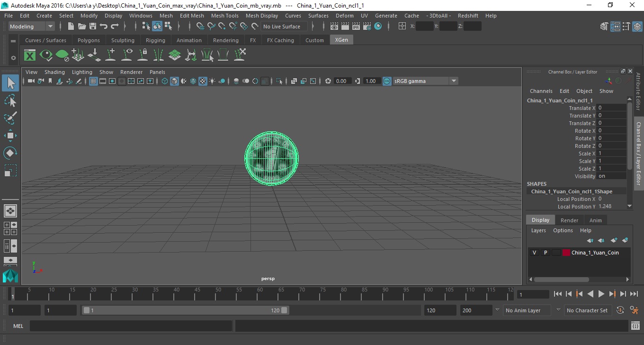644x345 pixels.
Task: Select the Paint Selection tool
Action: 10,118
